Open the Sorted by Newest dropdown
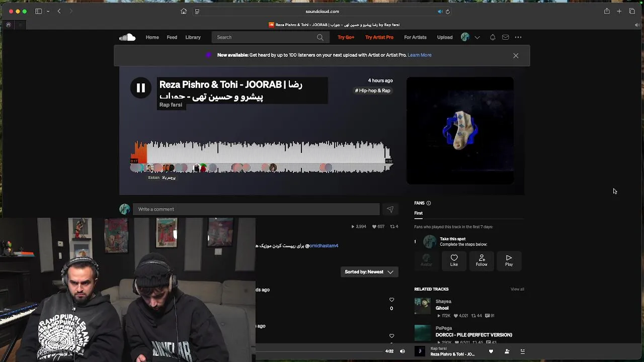 pyautogui.click(x=369, y=272)
